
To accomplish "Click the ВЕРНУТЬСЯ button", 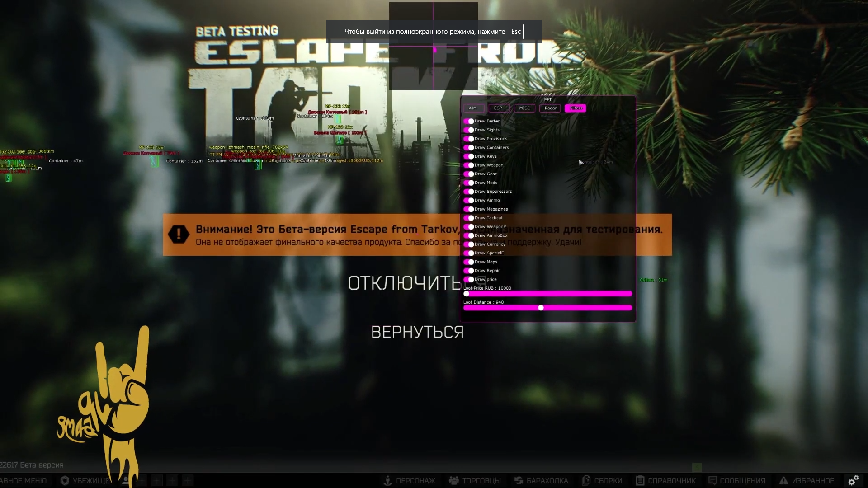I will pos(417,332).
